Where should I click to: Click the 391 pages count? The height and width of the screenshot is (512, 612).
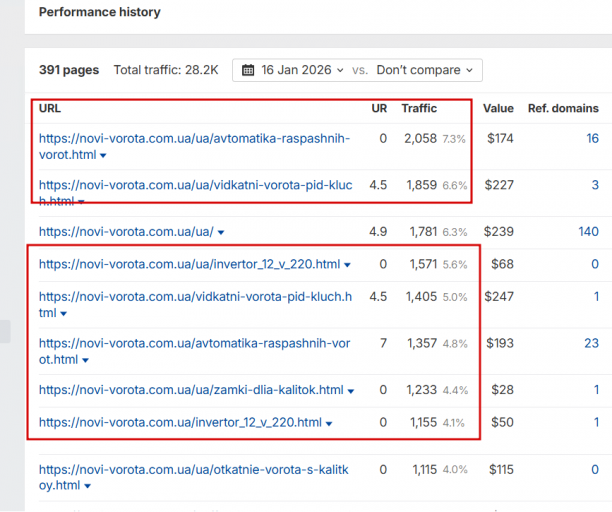(x=69, y=70)
